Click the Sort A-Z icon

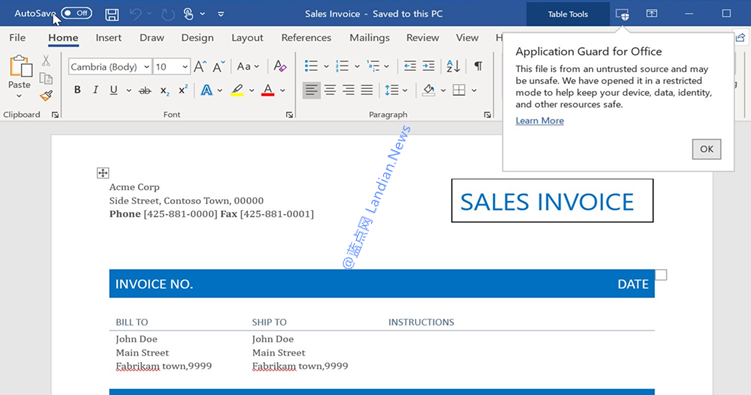453,66
